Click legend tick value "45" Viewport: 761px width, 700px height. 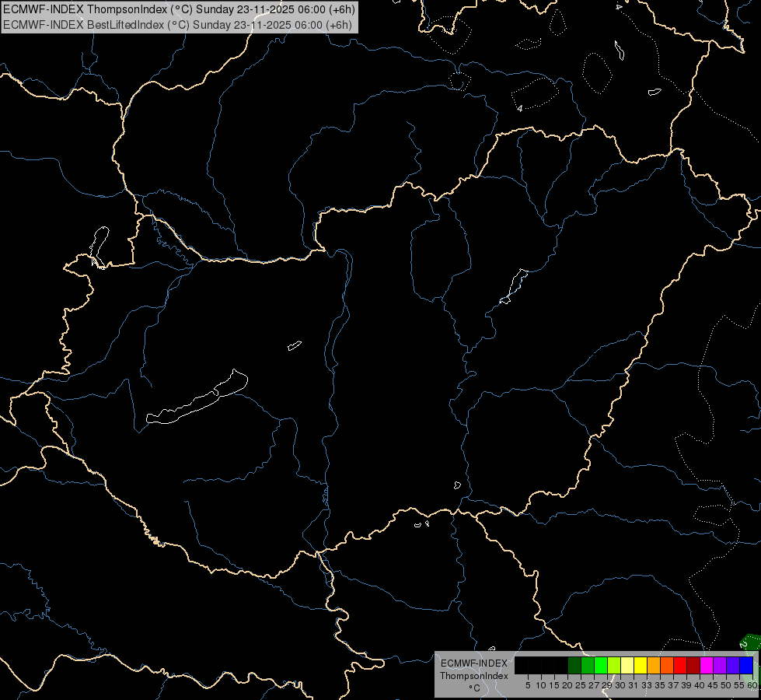tap(713, 685)
